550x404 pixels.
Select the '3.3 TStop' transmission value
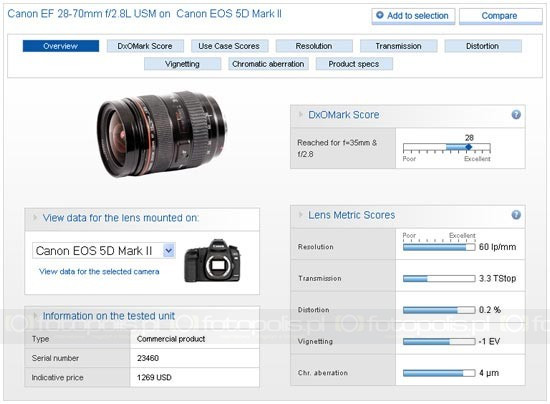click(497, 278)
